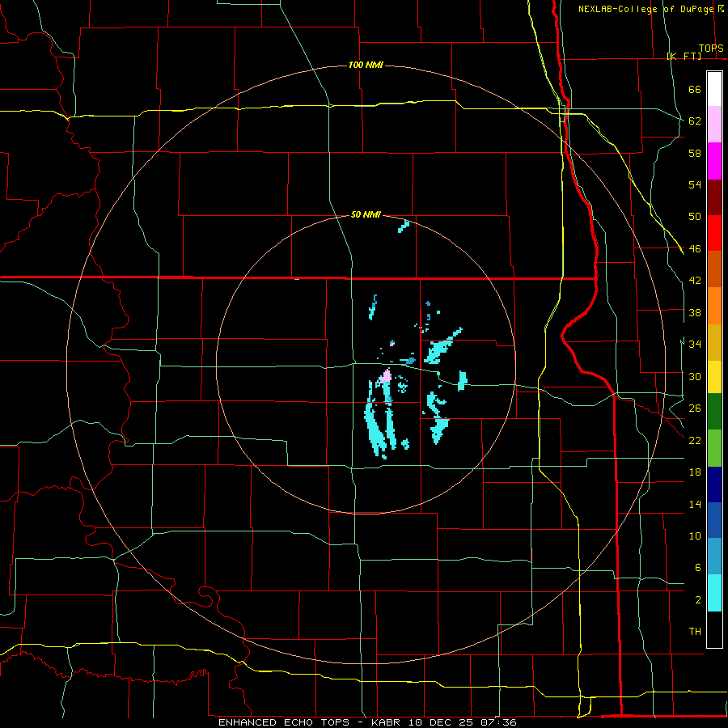Click the legend value 6
The width and height of the screenshot is (728, 728).
tap(697, 568)
